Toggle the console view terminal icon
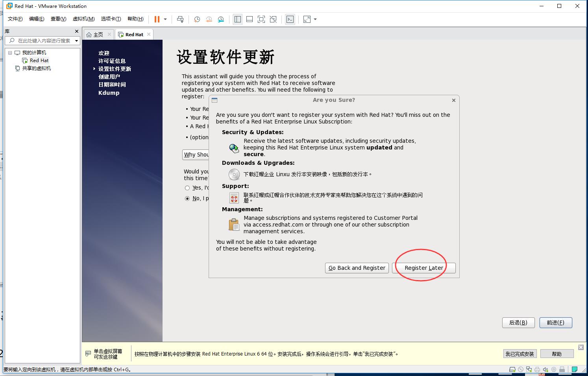The image size is (588, 376). (290, 19)
